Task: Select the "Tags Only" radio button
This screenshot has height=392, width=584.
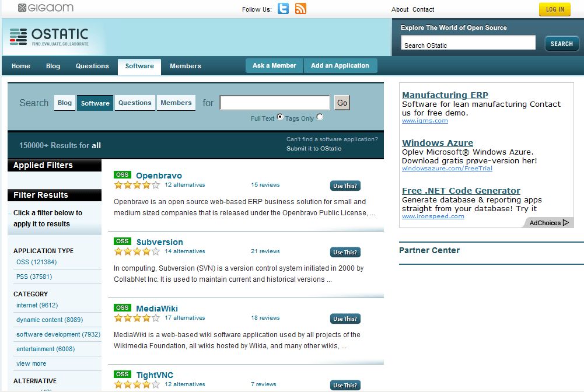Action: click(319, 117)
